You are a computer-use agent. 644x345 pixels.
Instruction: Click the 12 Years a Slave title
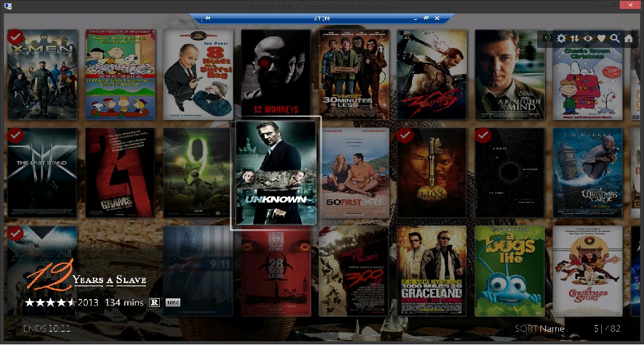[109, 280]
